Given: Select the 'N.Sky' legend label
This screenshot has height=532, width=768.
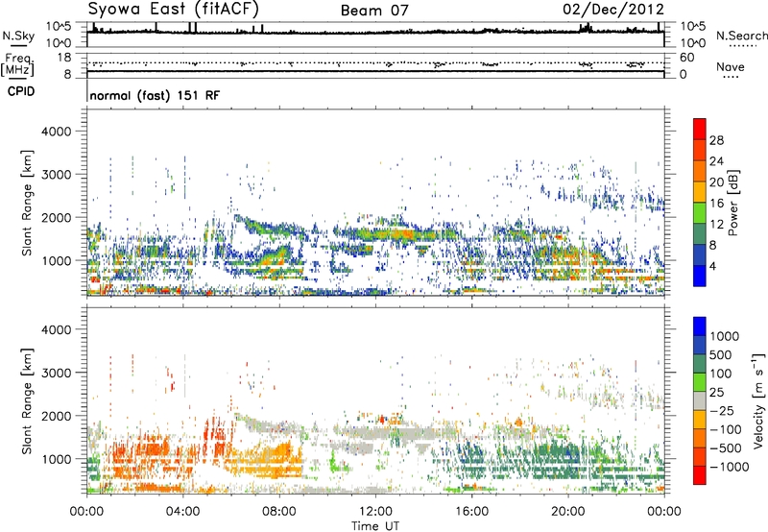Looking at the screenshot, I should (x=18, y=36).
